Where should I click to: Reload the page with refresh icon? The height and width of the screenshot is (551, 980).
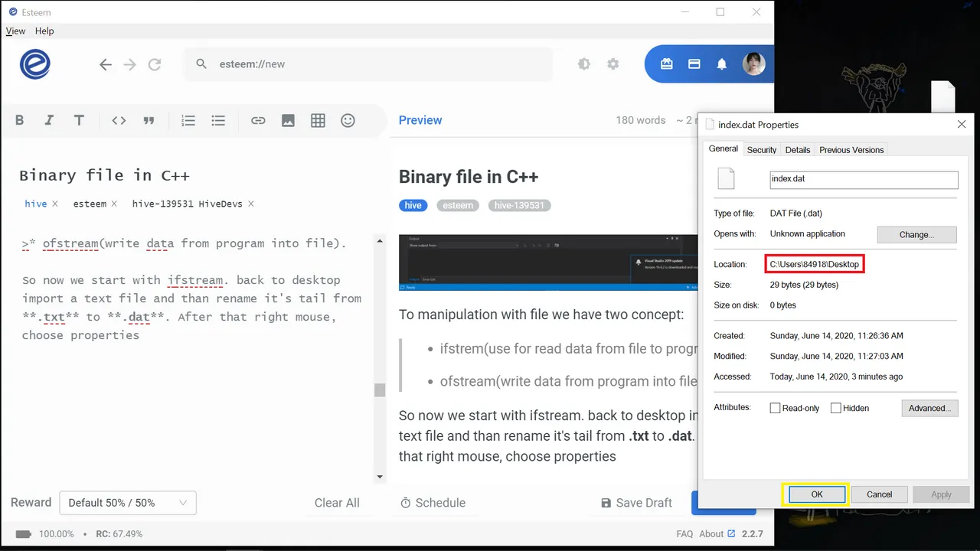pyautogui.click(x=155, y=64)
